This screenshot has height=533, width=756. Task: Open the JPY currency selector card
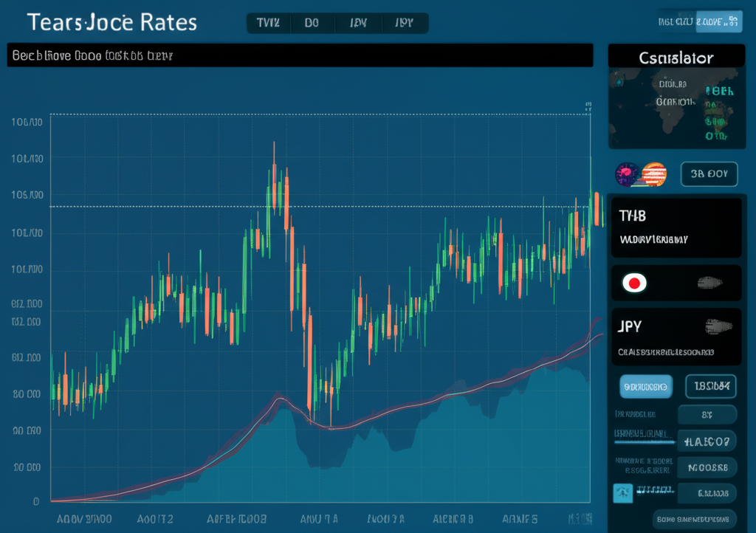coord(675,337)
